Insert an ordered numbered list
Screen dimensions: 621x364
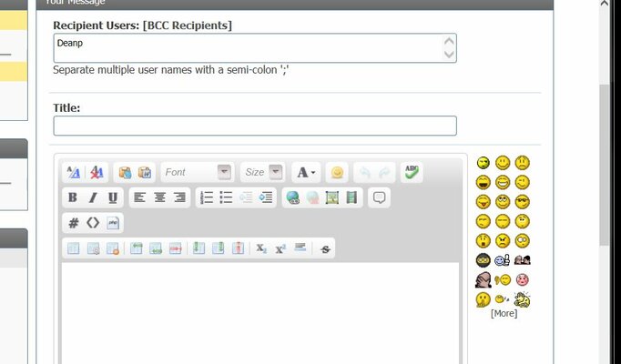[x=207, y=197]
